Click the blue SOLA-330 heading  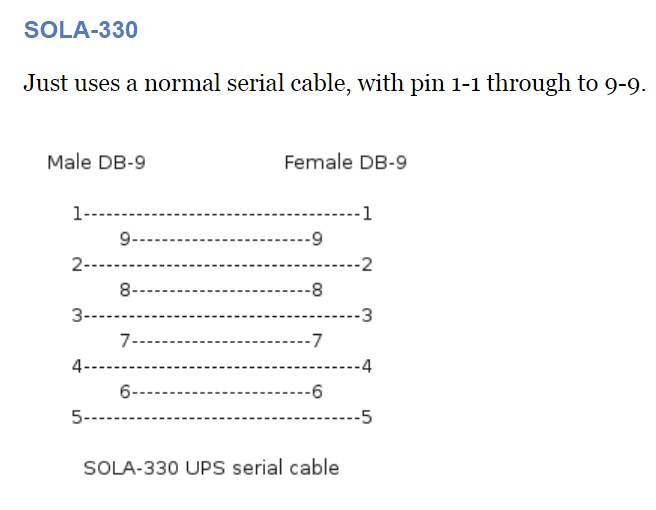click(80, 31)
